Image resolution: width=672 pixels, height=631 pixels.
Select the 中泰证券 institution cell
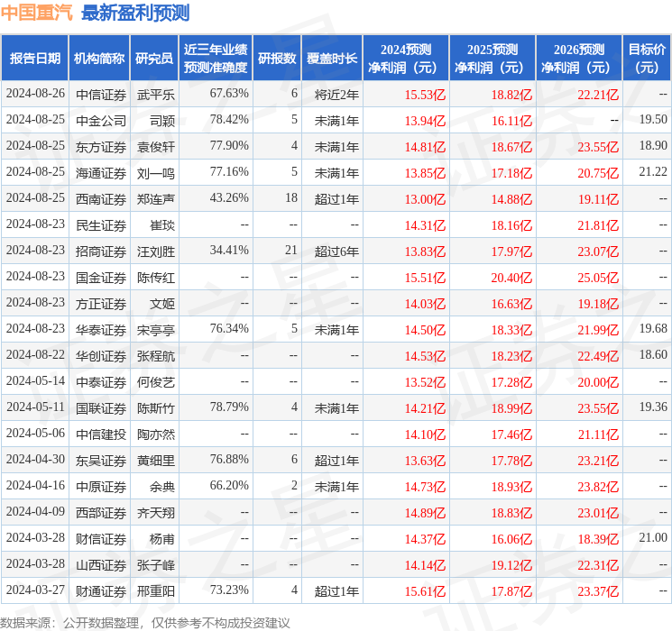pos(101,381)
